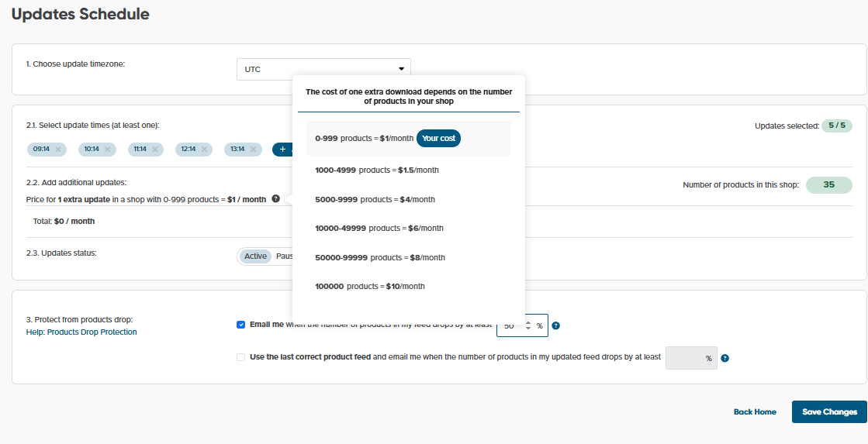
Task: Delete the 11:14 update time chip
Action: pos(155,150)
